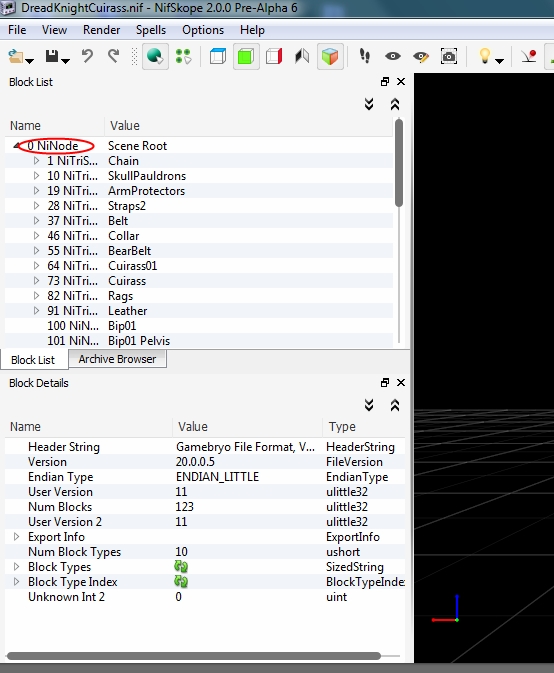Click the flip view icon

[x=302, y=56]
